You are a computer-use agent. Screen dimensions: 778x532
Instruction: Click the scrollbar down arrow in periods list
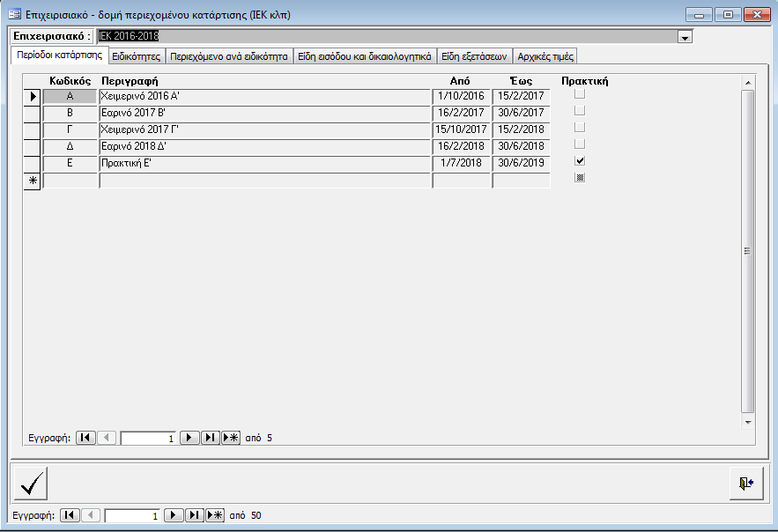pyautogui.click(x=748, y=422)
